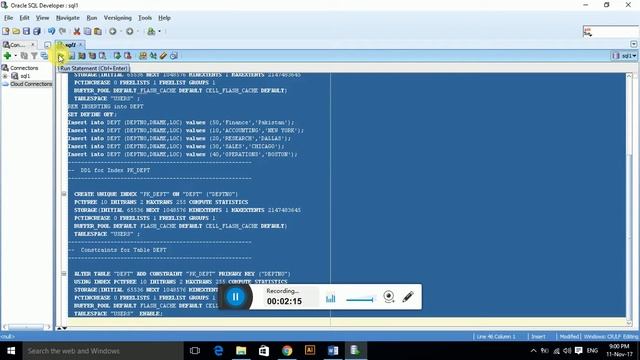Click the New file toolbar icon

pos(6,31)
